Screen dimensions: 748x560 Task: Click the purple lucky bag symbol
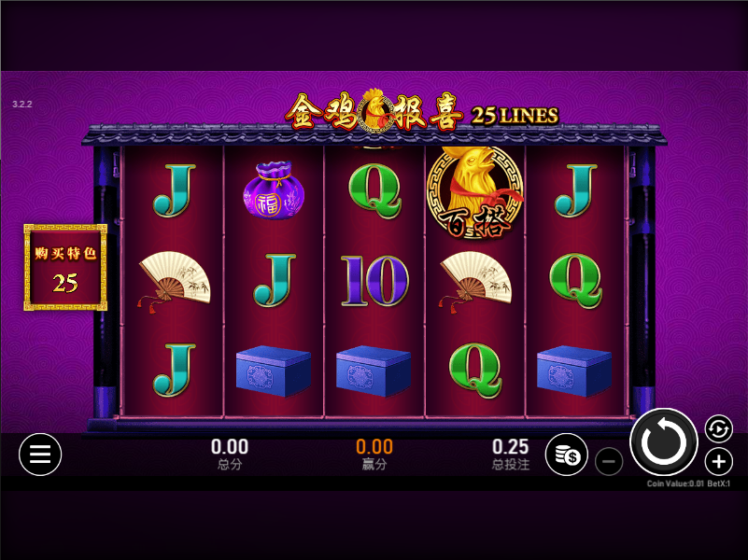(x=274, y=190)
